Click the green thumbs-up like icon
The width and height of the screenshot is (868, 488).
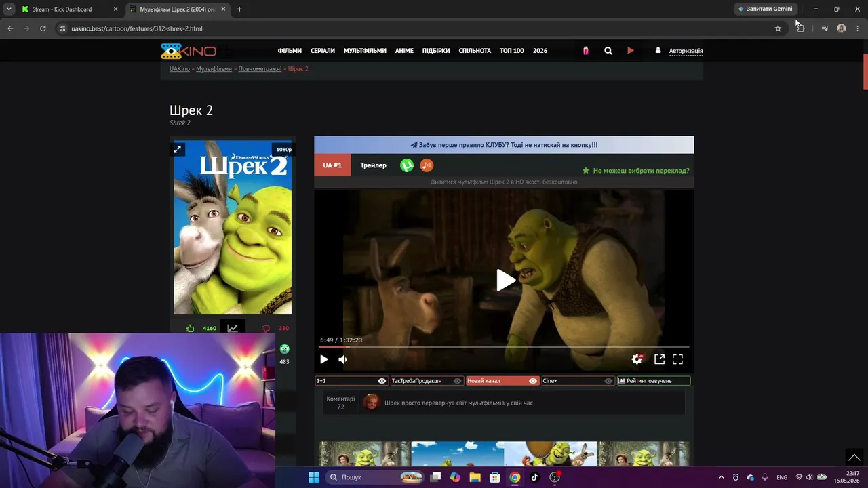pyautogui.click(x=190, y=329)
